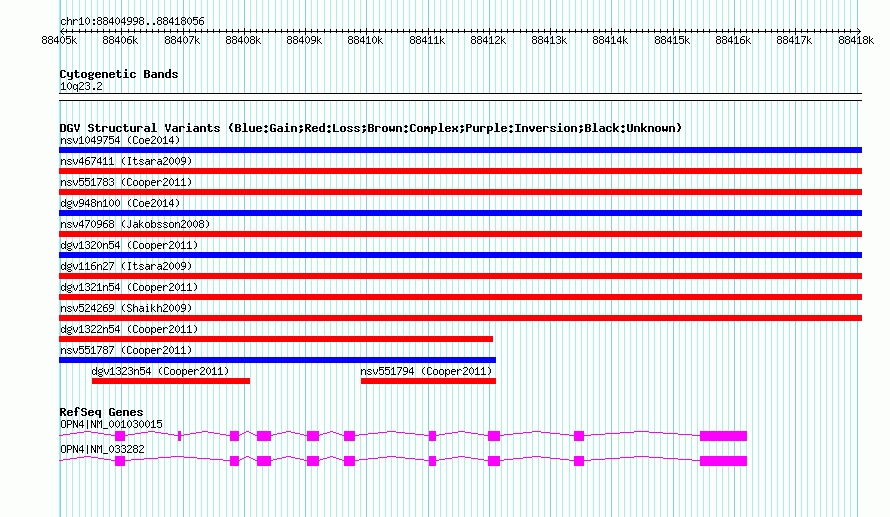This screenshot has height=517, width=890.
Task: Open the nsv551783 (Cooper2011) label
Action: point(126,182)
